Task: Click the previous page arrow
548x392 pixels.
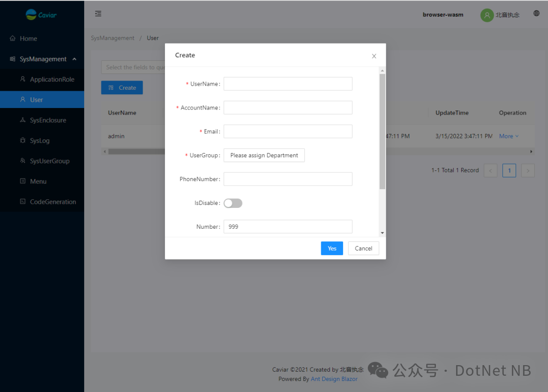Action: coord(491,170)
